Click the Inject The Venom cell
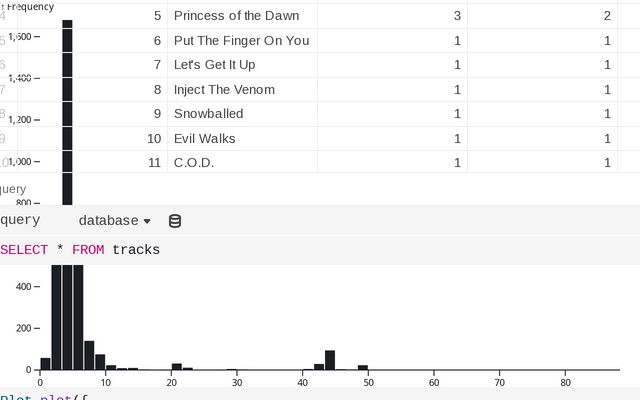Screen dimensions: 640x400 pos(224,90)
